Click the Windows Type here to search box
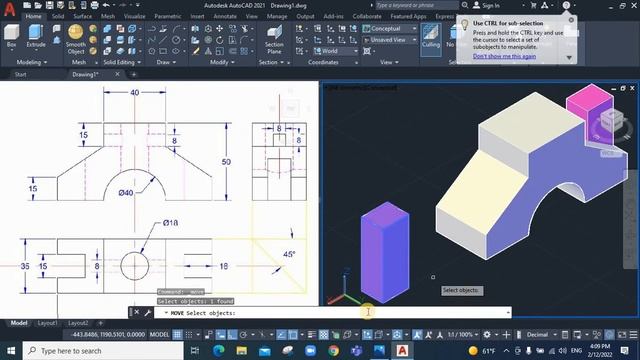This screenshot has width=640, height=360. click(103, 351)
